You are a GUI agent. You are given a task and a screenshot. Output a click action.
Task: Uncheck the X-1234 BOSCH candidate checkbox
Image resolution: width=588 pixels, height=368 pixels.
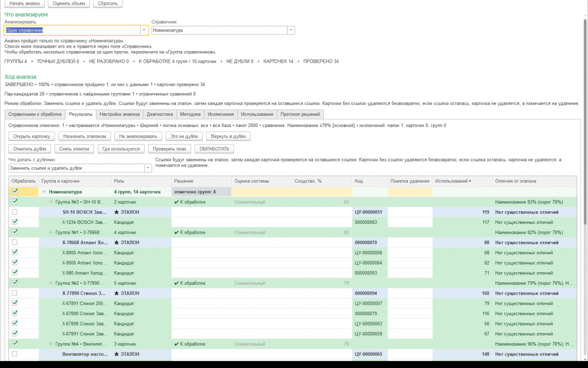(14, 222)
